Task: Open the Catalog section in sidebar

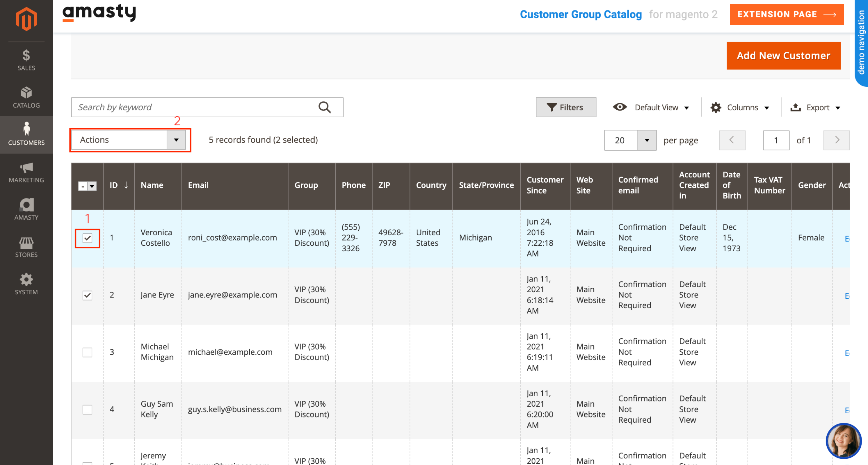Action: (x=26, y=97)
